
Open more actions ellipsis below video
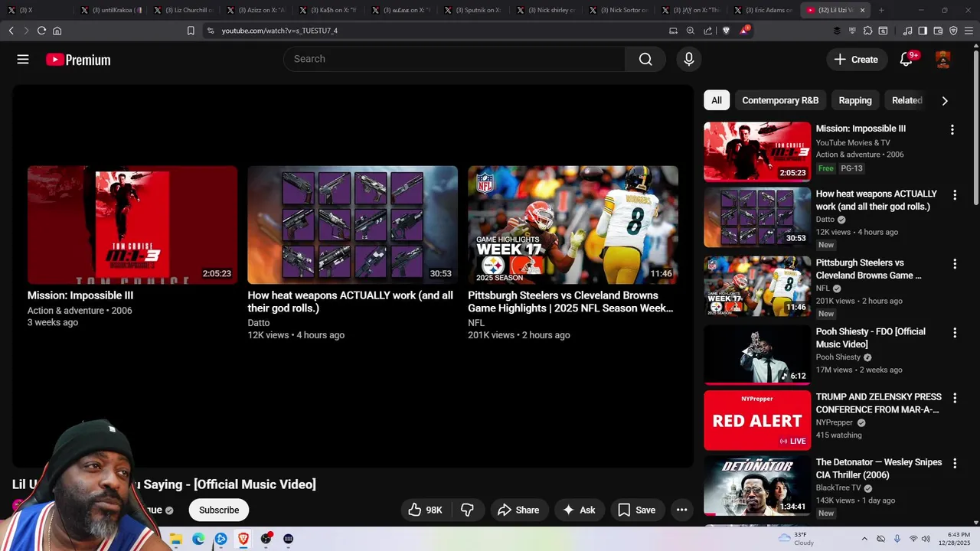(681, 510)
